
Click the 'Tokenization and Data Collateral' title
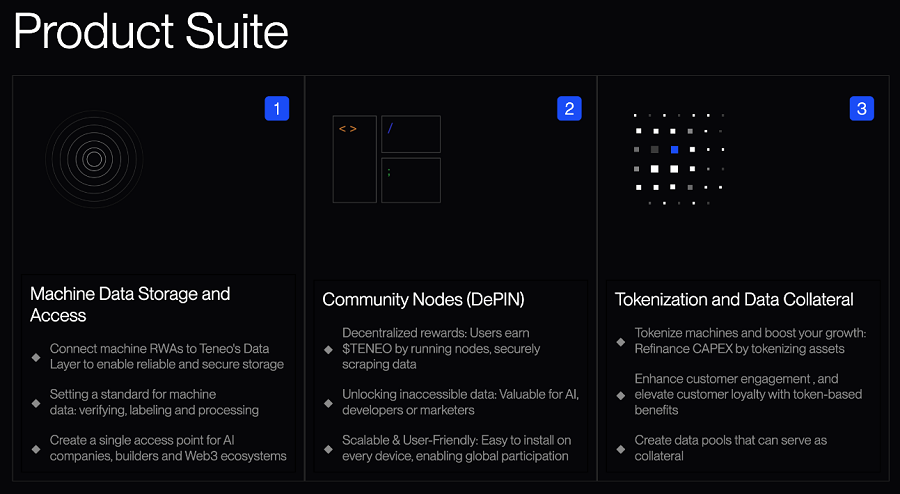734,299
